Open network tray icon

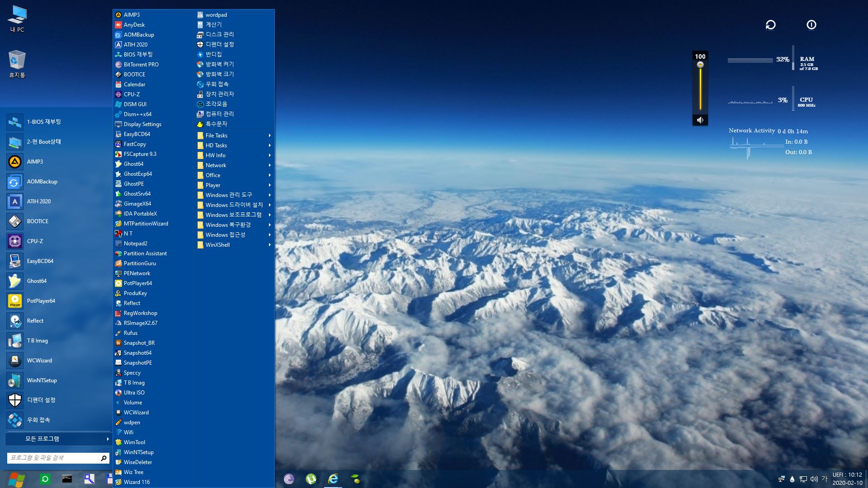click(803, 479)
